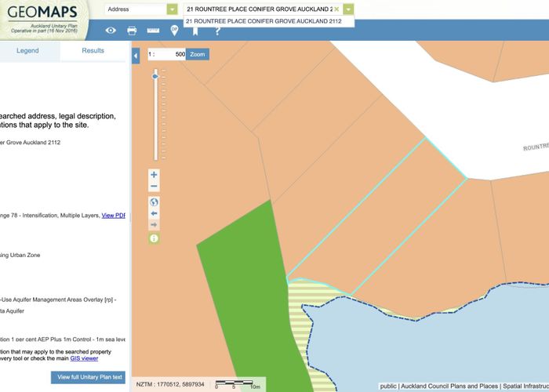The image size is (549, 392).
Task: Click the print icon in the toolbar
Action: (x=132, y=31)
